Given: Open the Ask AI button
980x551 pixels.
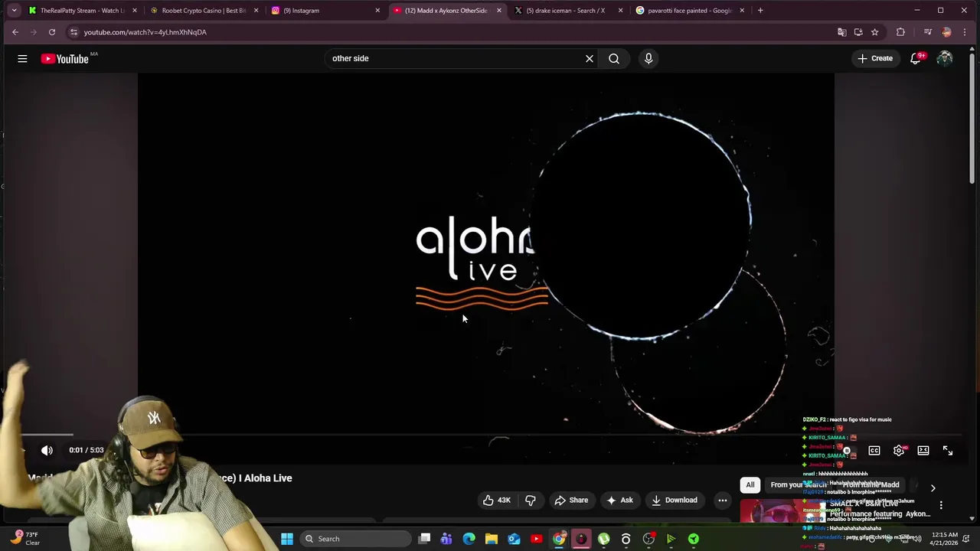Looking at the screenshot, I should click(619, 500).
